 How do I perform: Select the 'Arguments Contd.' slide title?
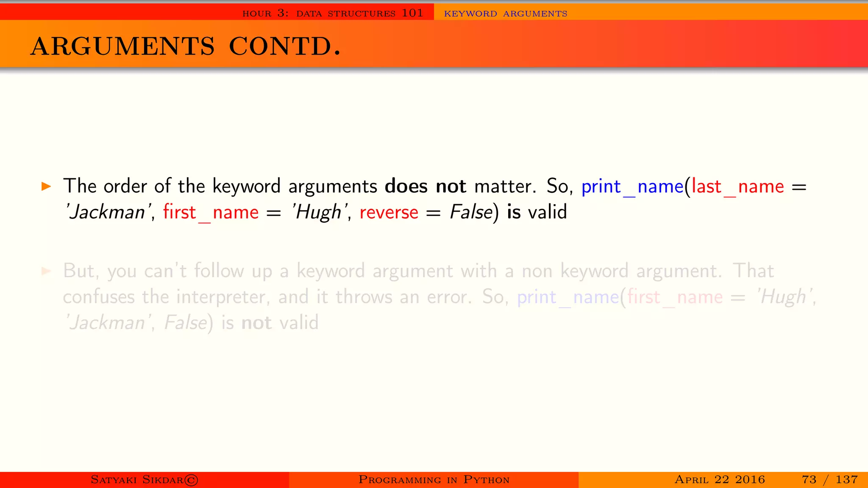click(x=186, y=46)
